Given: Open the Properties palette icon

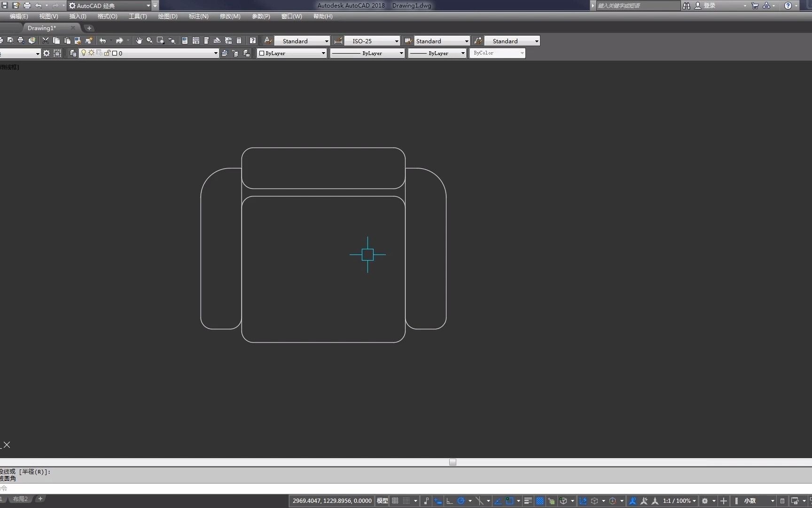Looking at the screenshot, I should pos(185,40).
